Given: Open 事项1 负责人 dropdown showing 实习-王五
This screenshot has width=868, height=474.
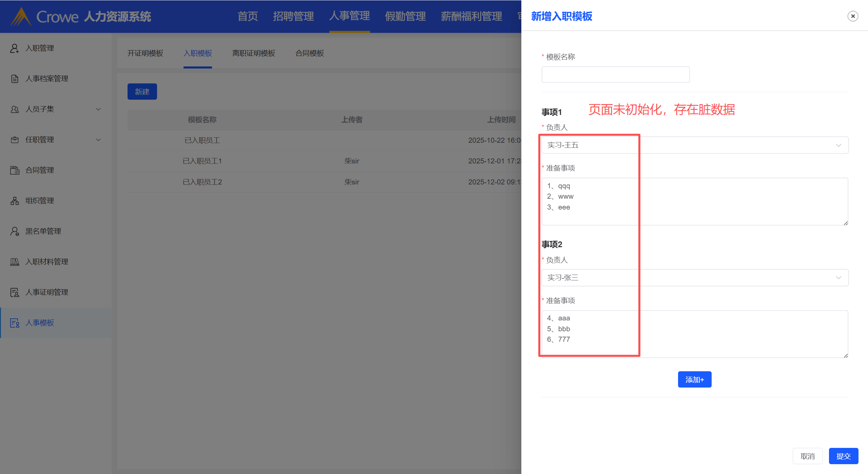Looking at the screenshot, I should click(694, 145).
